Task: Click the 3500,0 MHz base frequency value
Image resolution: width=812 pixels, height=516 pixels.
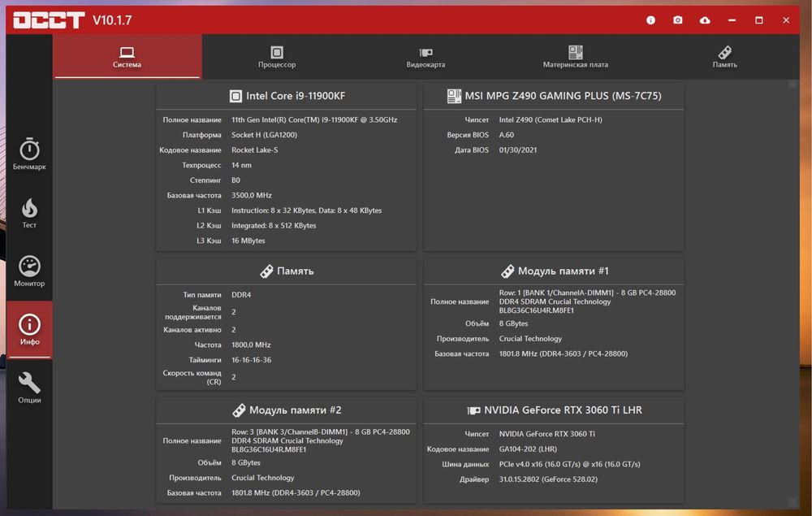Action: point(251,195)
